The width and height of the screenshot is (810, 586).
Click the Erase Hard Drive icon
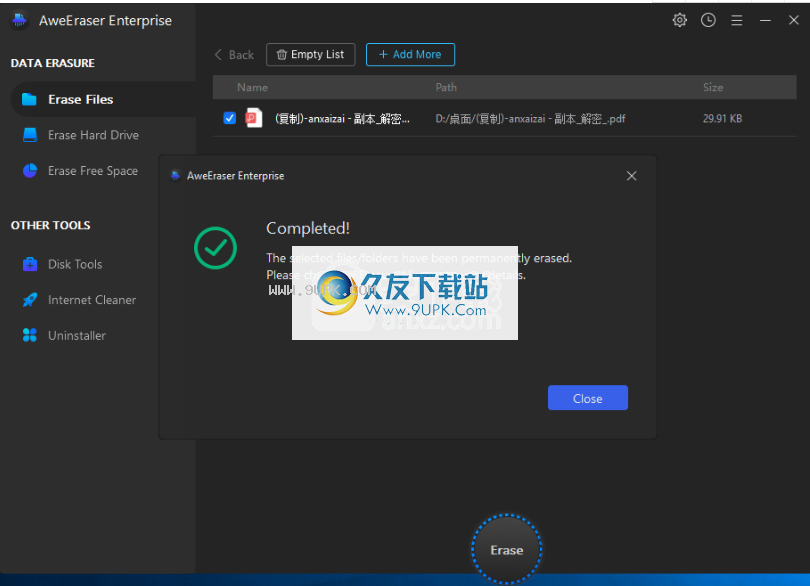tap(30, 135)
